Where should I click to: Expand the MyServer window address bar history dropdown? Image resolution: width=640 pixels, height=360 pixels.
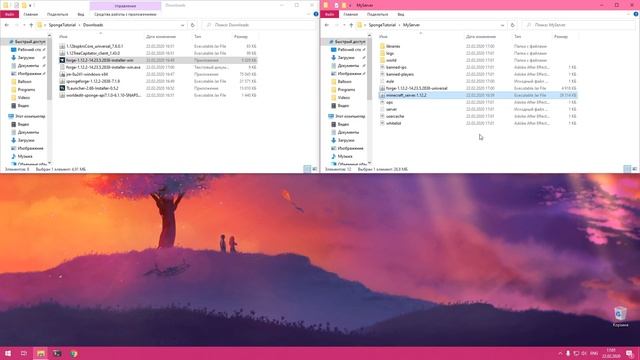click(502, 25)
